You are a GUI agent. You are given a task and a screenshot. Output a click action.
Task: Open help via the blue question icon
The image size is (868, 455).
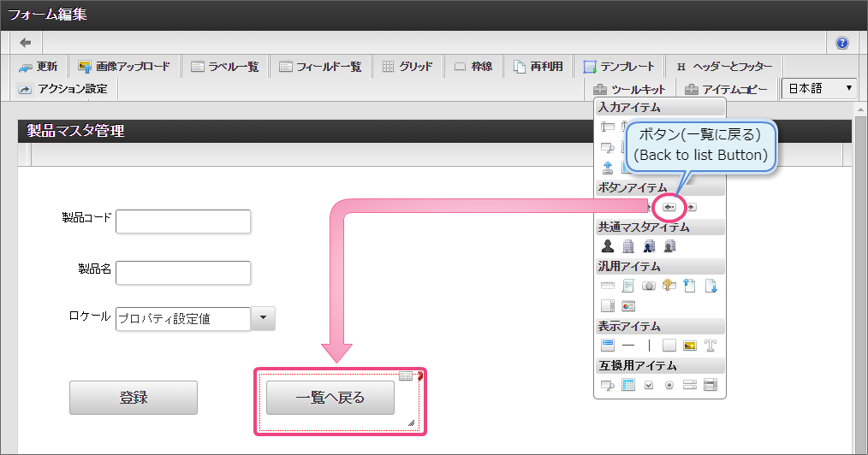pyautogui.click(x=842, y=43)
